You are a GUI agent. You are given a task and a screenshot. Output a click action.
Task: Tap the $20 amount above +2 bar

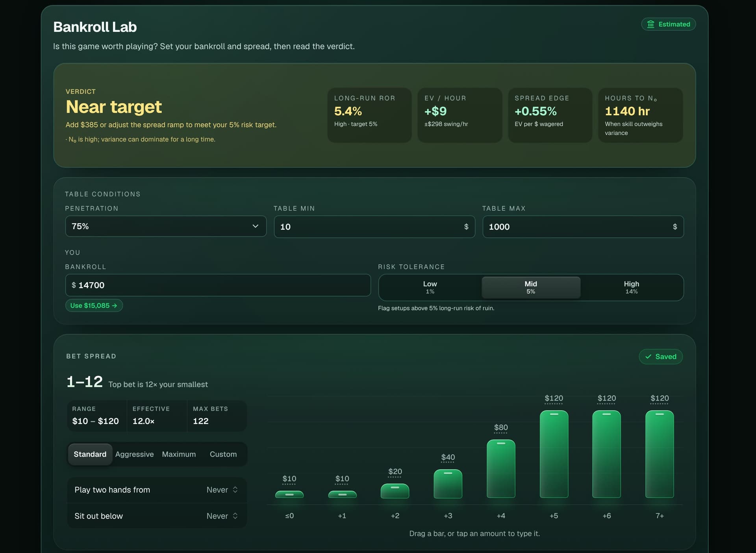point(395,472)
